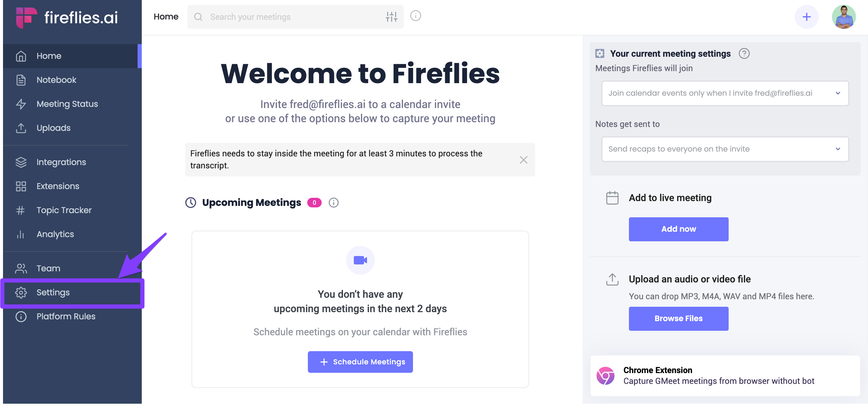Click the info icon beside the search bar
The height and width of the screenshot is (416, 868).
(415, 16)
